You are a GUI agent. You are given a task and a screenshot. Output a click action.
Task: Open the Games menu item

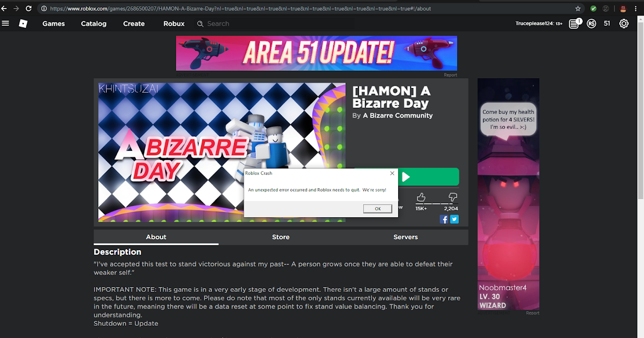[54, 24]
